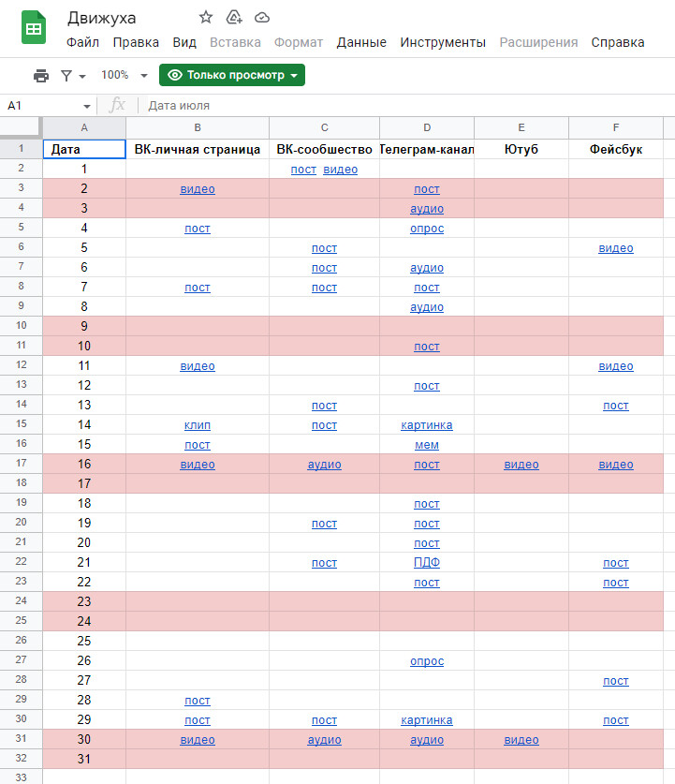Viewport: 675px width, 784px height.
Task: Select column E header
Action: click(x=521, y=127)
